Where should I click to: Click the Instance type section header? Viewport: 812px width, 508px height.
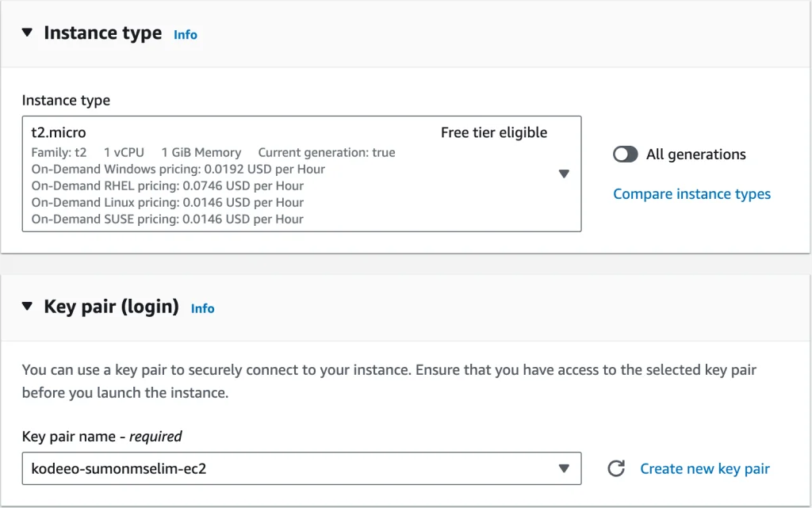[102, 32]
